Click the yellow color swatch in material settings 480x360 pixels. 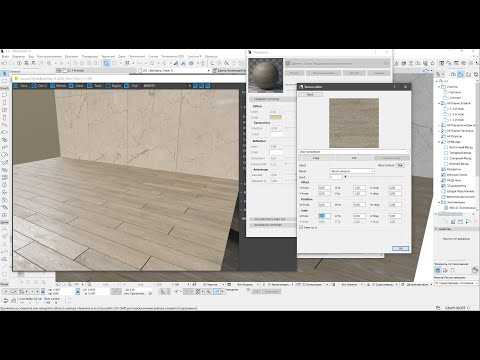coord(276,117)
